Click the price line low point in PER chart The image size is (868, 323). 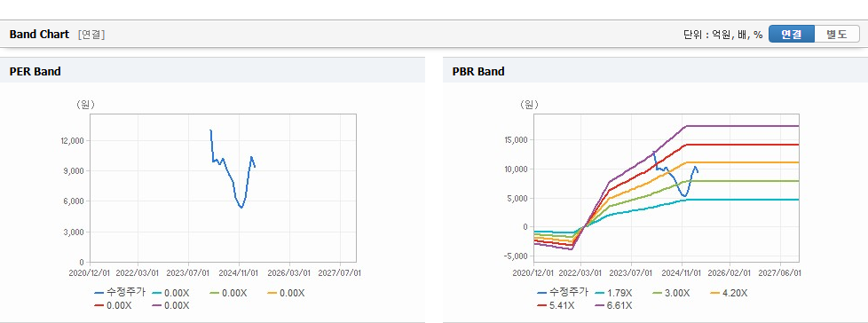coord(241,208)
